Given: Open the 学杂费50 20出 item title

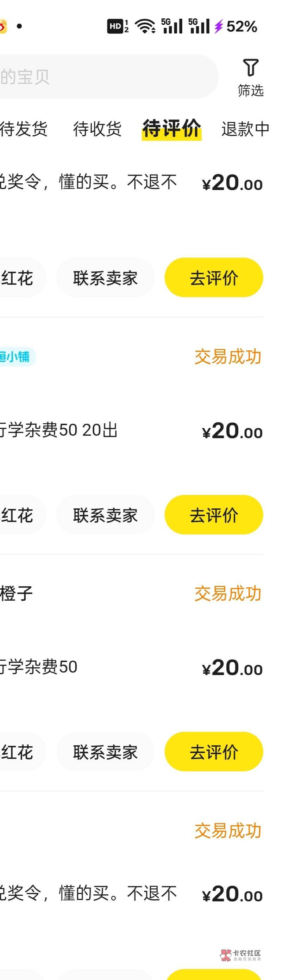Looking at the screenshot, I should 59,430.
